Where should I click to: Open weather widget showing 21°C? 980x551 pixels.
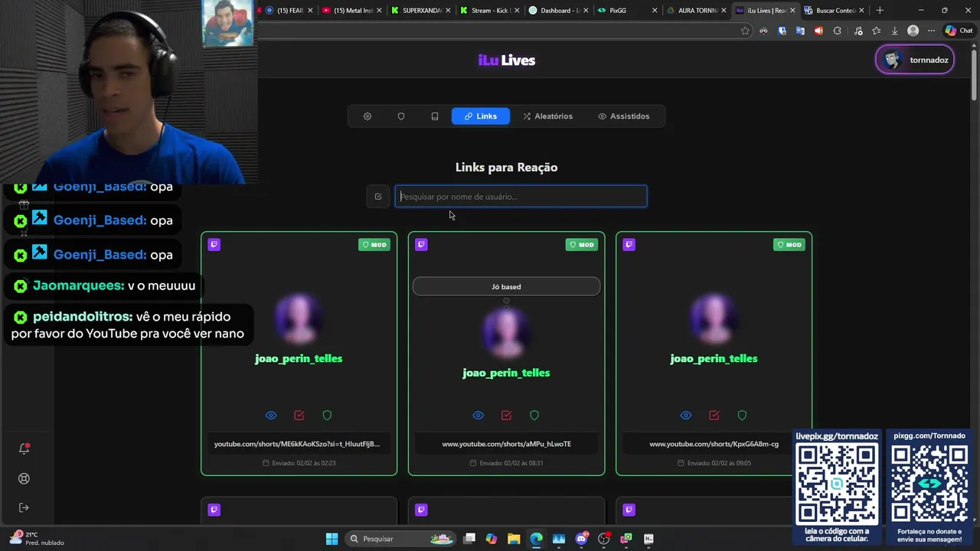[37, 539]
